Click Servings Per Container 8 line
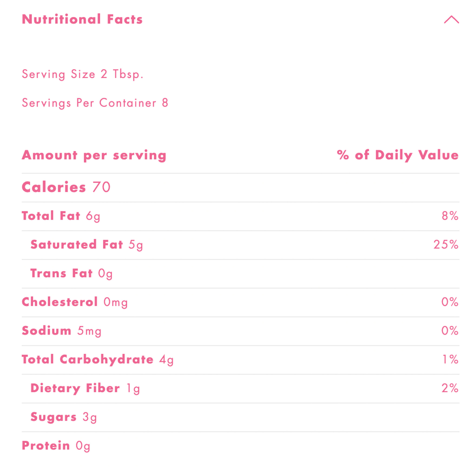Screen dimensions: 476x476 (95, 103)
